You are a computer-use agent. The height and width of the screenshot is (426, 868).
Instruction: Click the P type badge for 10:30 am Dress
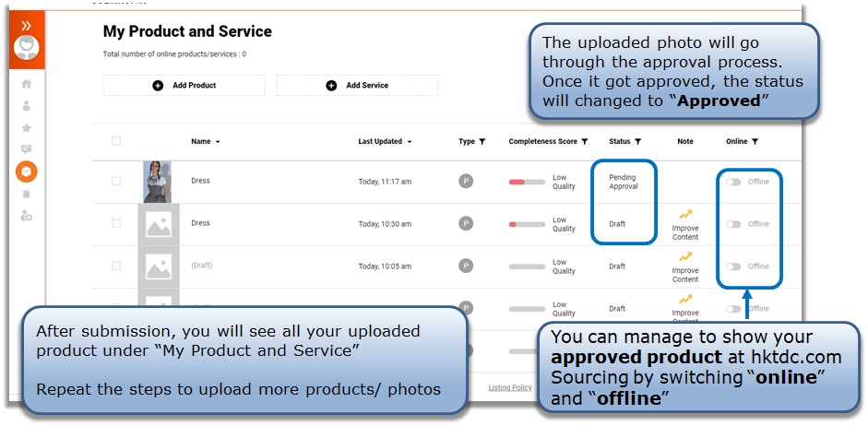click(x=466, y=223)
